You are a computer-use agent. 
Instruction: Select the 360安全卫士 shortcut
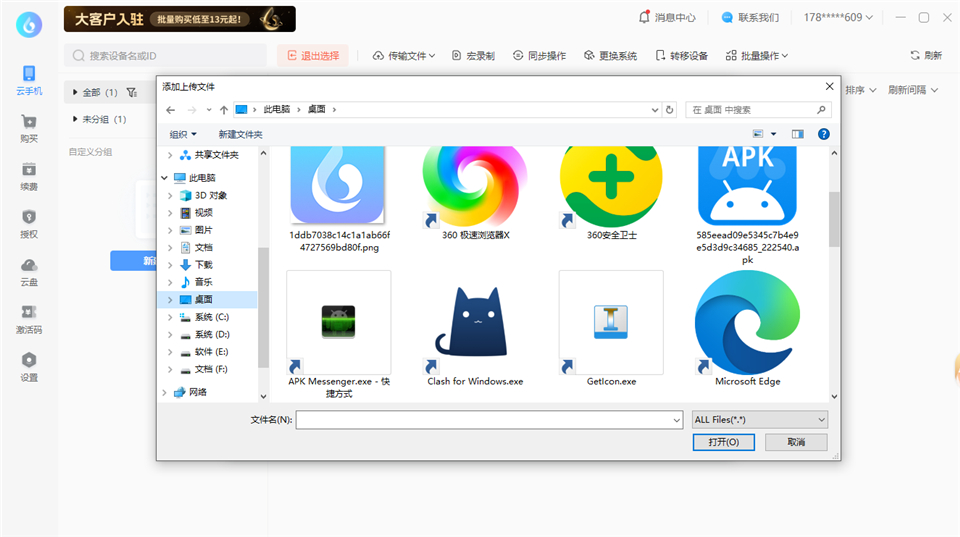pyautogui.click(x=611, y=193)
